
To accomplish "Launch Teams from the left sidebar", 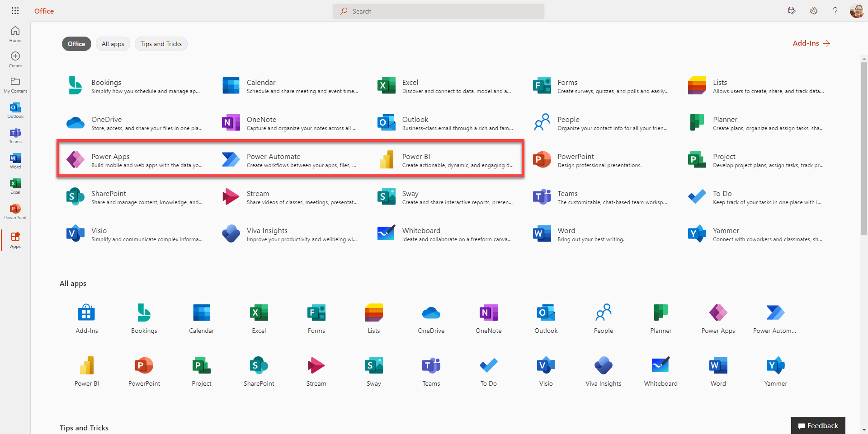I will pos(15,135).
